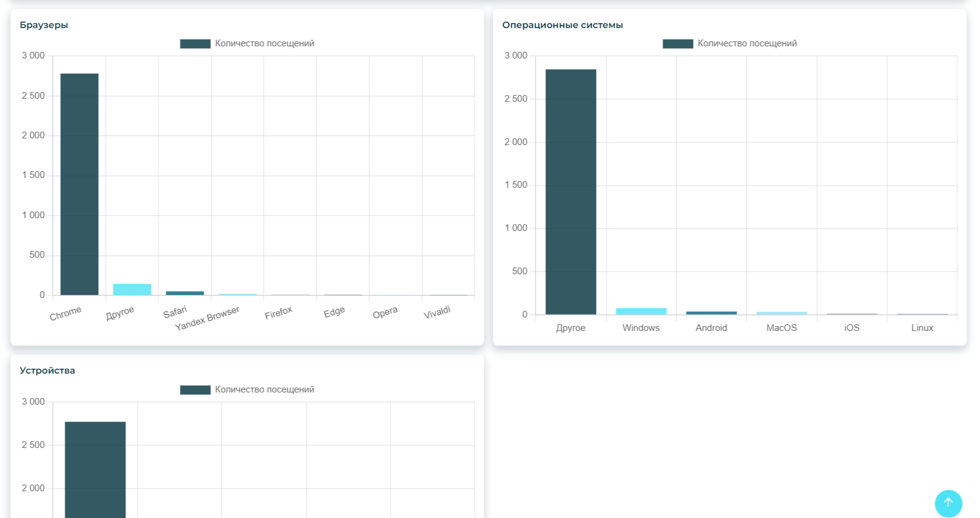Click the Safari bar in browsers chart
This screenshot has width=980, height=518.
tap(185, 293)
